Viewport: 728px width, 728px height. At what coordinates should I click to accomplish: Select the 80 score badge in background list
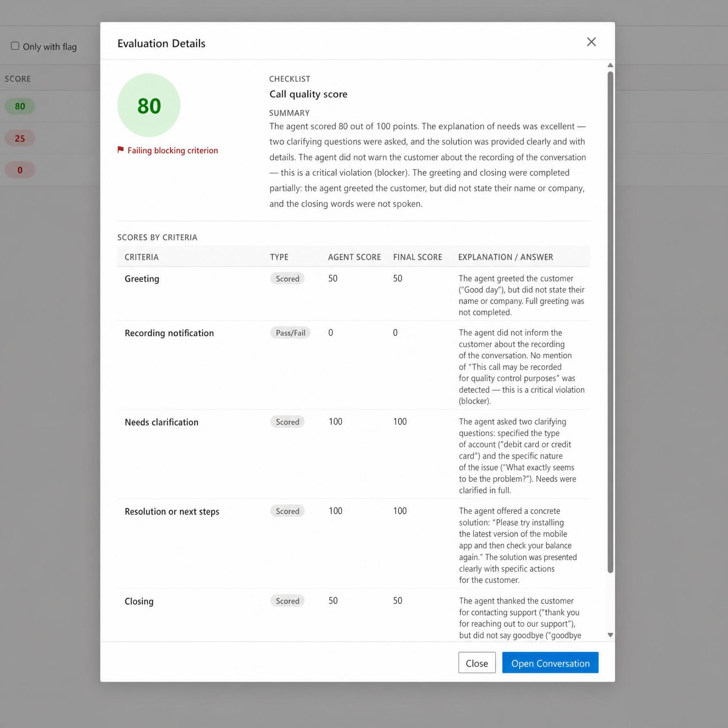[x=20, y=106]
